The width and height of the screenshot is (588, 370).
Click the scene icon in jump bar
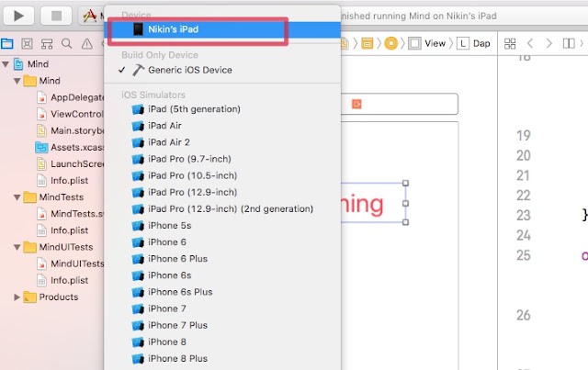tap(367, 43)
